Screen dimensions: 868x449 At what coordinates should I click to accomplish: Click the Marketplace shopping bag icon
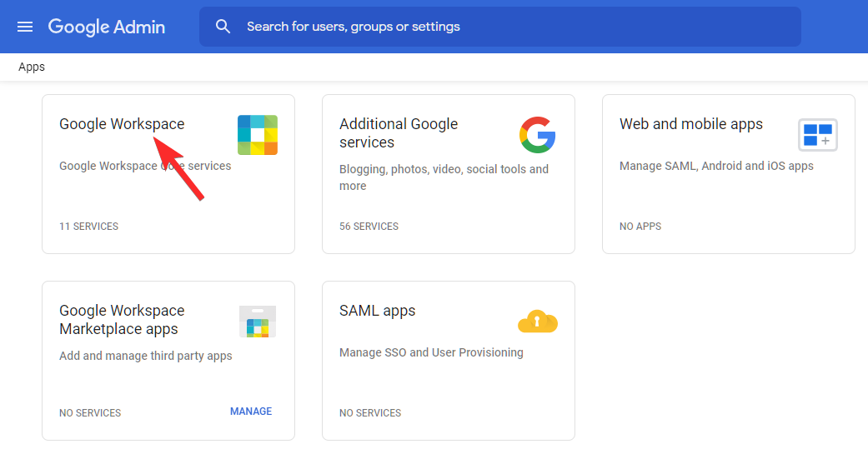coord(258,322)
